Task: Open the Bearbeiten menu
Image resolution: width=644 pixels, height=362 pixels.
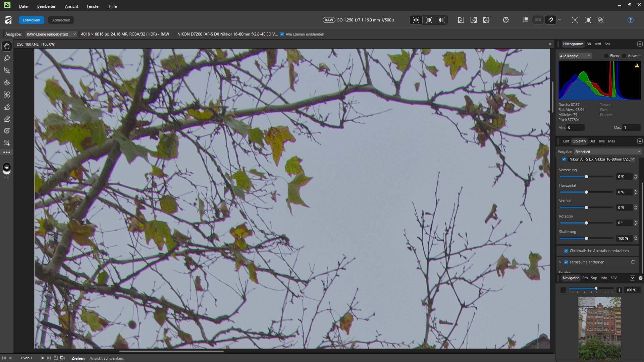Action: point(47,6)
